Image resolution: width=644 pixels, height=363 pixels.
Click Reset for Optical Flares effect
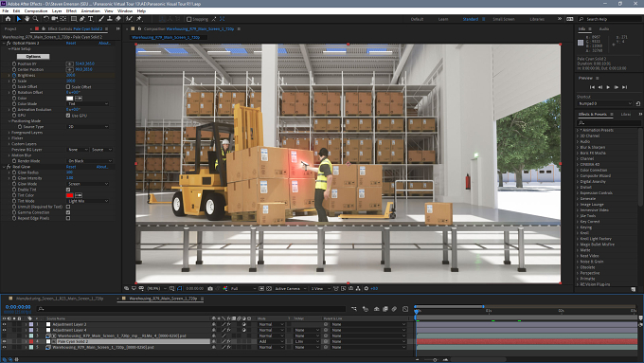tap(71, 44)
